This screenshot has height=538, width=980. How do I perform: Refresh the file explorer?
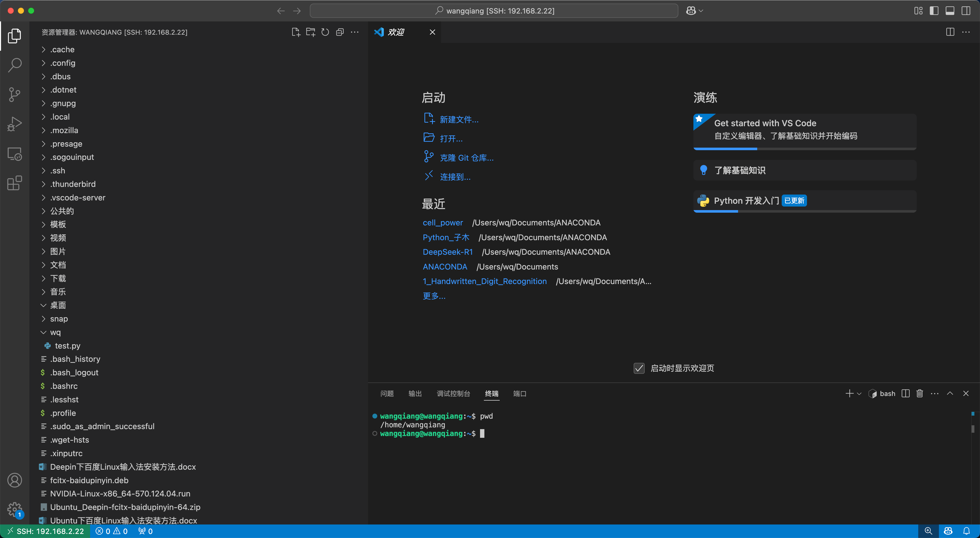[325, 32]
